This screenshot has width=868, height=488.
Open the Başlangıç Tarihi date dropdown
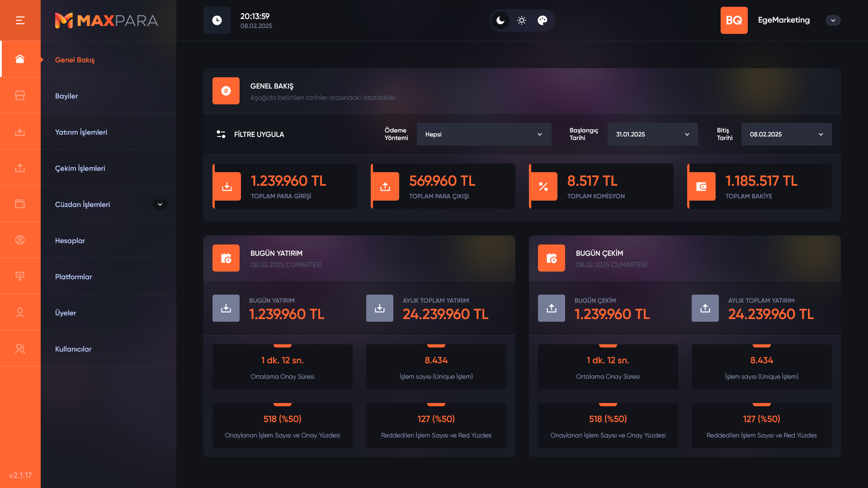(652, 134)
